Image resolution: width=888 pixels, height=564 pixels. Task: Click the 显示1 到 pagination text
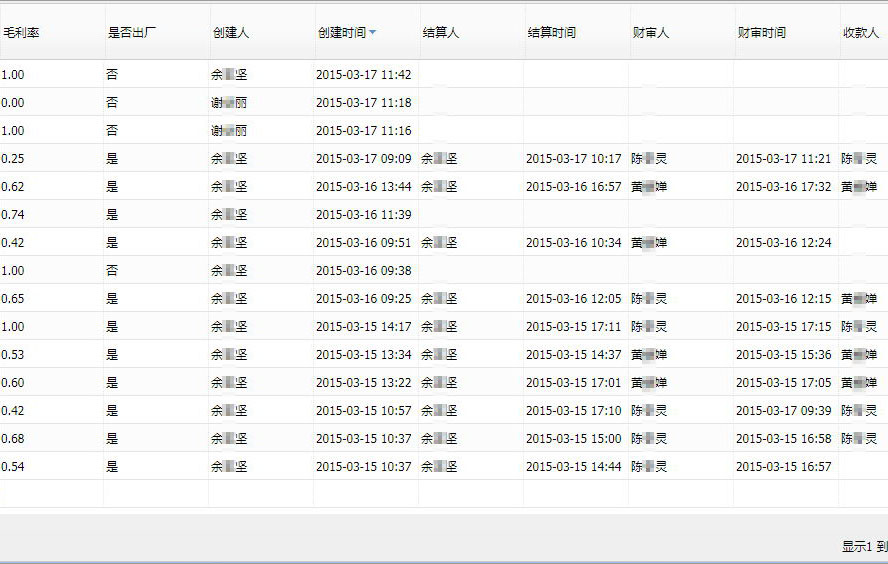(863, 546)
